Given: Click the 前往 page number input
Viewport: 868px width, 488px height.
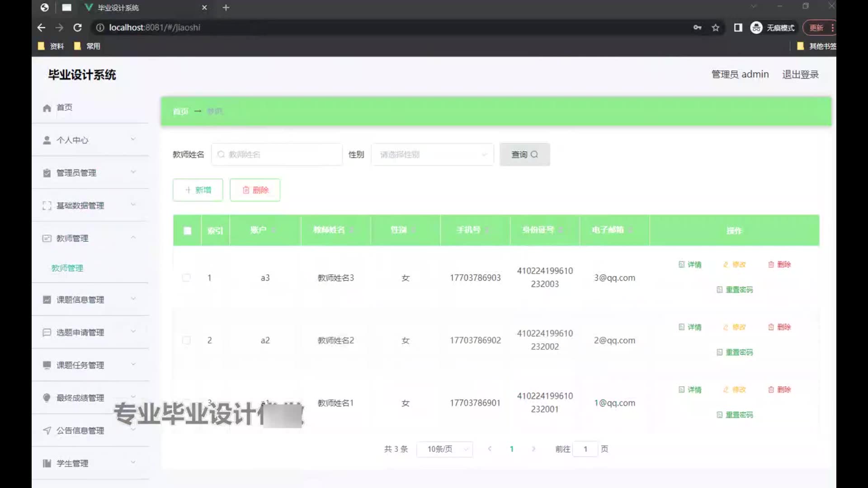Looking at the screenshot, I should pos(585,449).
